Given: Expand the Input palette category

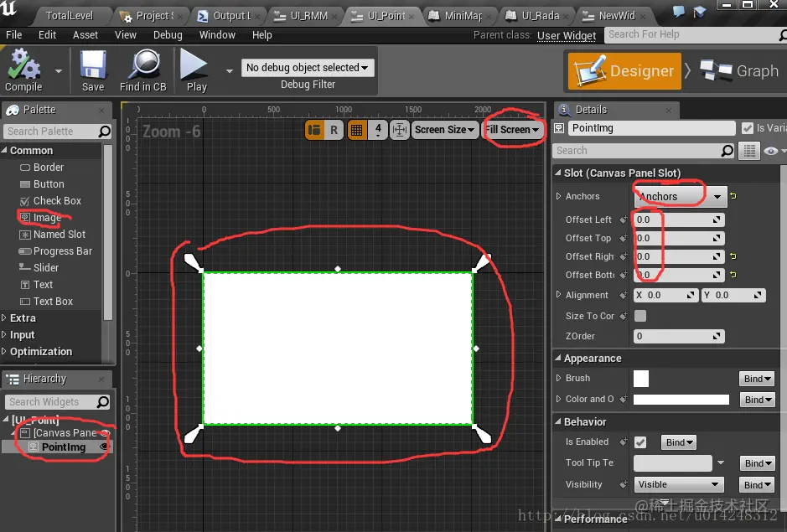Looking at the screenshot, I should coord(4,335).
